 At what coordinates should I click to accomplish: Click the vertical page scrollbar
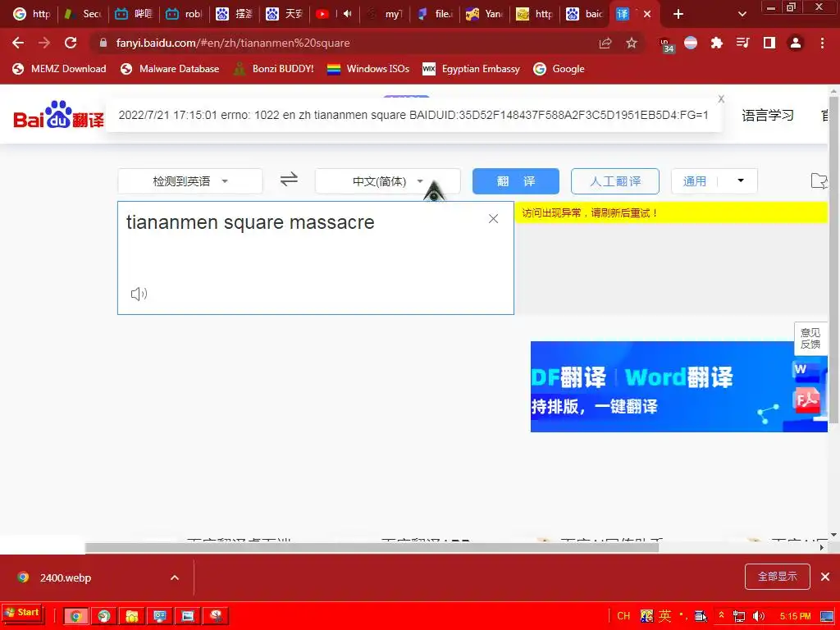[833, 261]
